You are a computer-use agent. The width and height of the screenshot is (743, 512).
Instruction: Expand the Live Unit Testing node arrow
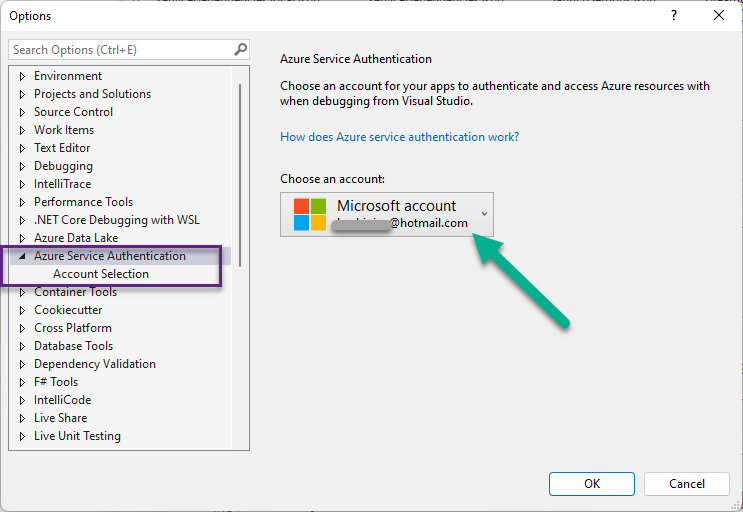point(22,436)
